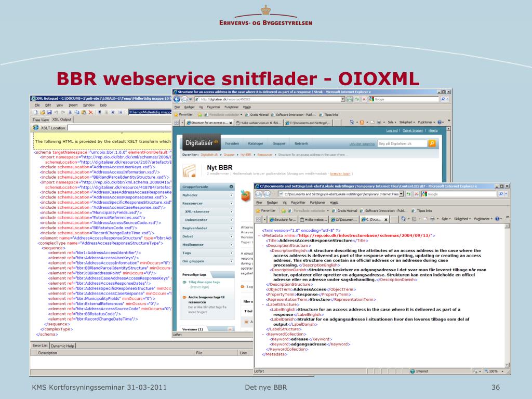This screenshot has height=399, width=532.
Task: Close the 'Structure for an access a...' tab
Action: pos(231,123)
